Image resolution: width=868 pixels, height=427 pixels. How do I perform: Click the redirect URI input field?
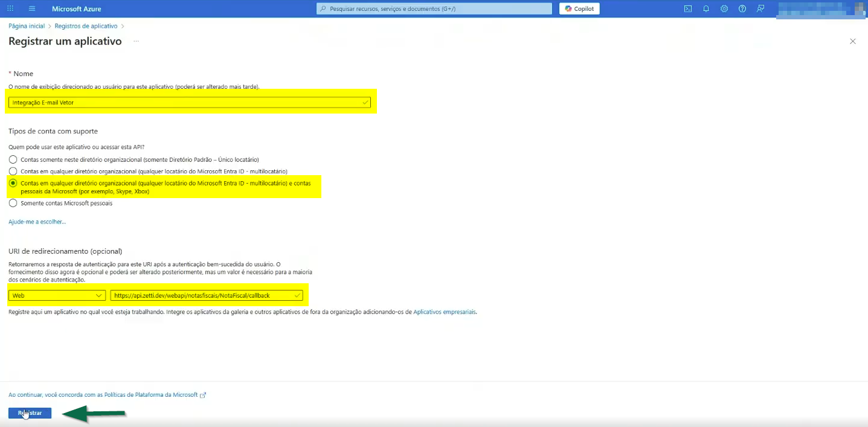click(207, 295)
